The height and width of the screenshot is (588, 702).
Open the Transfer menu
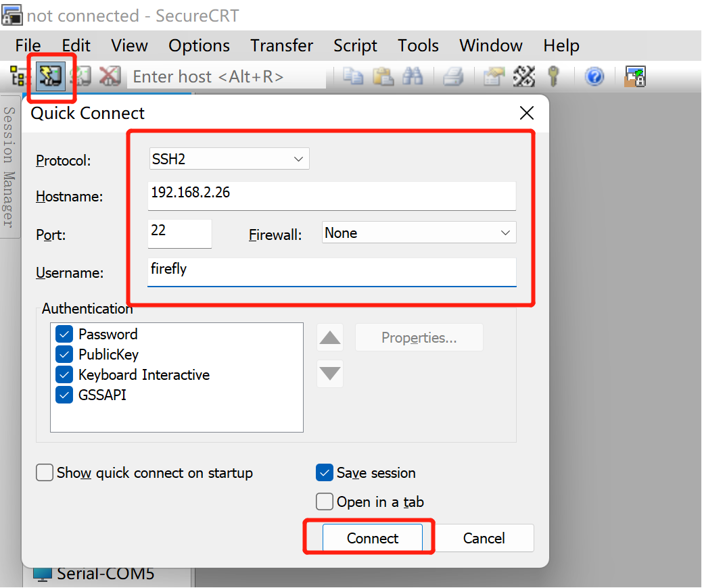tap(281, 46)
